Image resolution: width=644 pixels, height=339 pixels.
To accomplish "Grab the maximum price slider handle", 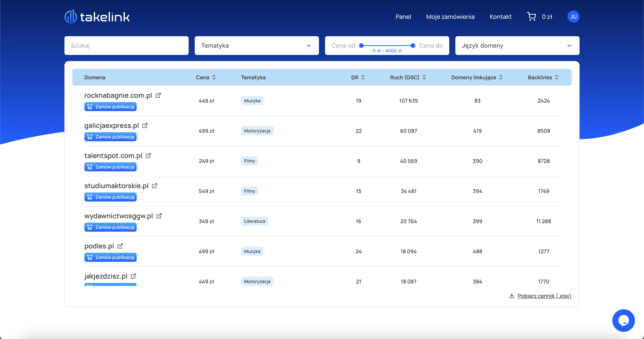I will point(413,46).
